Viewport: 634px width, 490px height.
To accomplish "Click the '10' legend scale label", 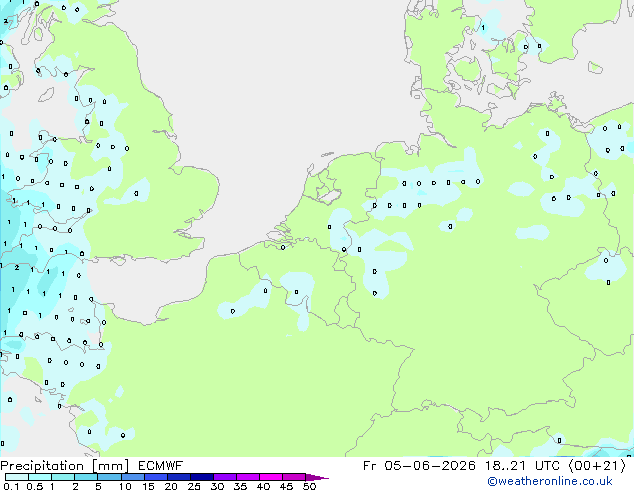I will click(x=125, y=486).
